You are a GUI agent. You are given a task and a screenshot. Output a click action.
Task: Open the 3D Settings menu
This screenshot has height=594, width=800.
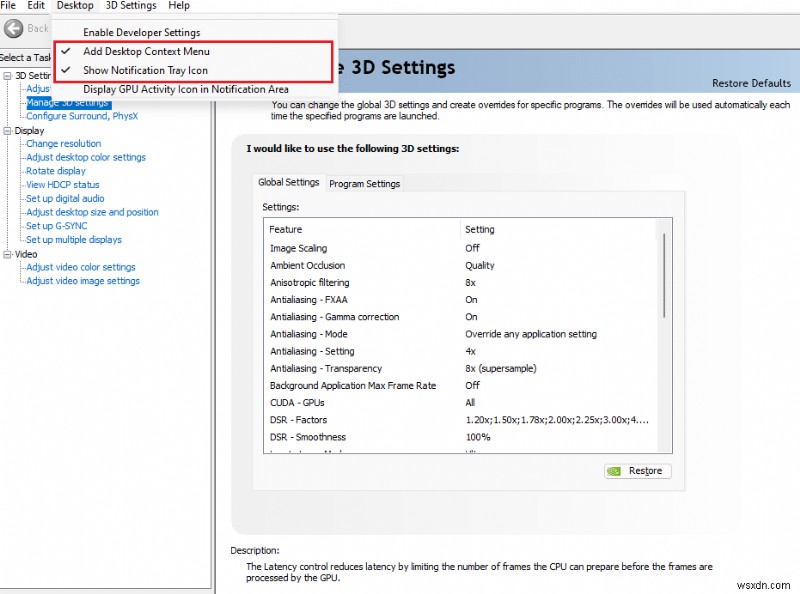pos(131,5)
